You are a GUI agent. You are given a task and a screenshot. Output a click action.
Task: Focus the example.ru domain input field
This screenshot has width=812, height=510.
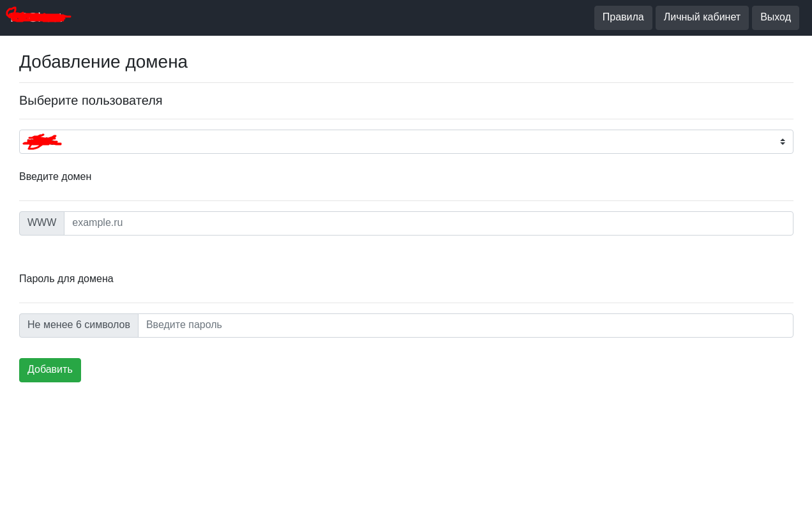click(428, 223)
